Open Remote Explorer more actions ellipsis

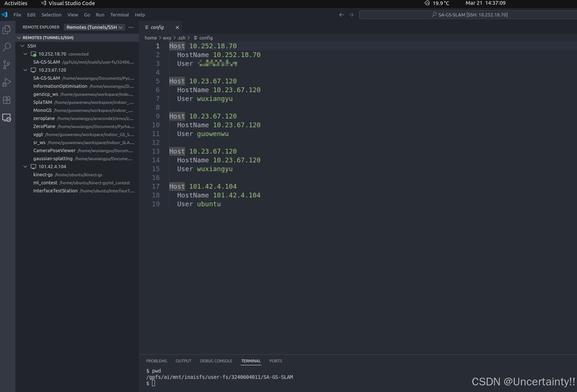[x=131, y=27]
